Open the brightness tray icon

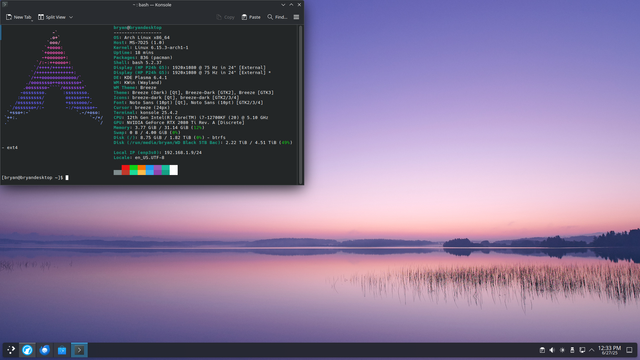(x=562, y=350)
